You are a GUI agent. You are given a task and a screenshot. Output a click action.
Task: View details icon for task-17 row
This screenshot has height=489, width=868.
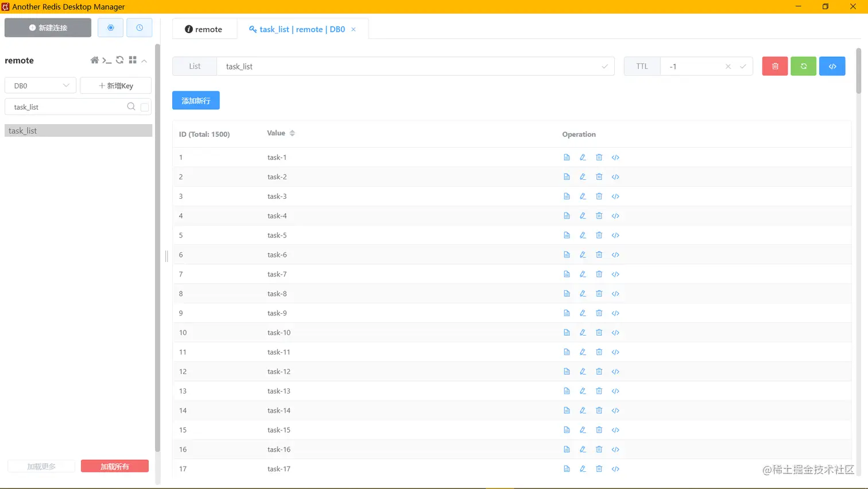pyautogui.click(x=567, y=469)
